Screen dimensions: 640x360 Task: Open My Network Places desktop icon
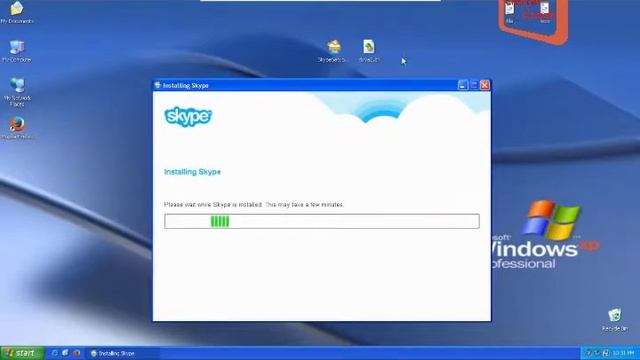(x=17, y=92)
